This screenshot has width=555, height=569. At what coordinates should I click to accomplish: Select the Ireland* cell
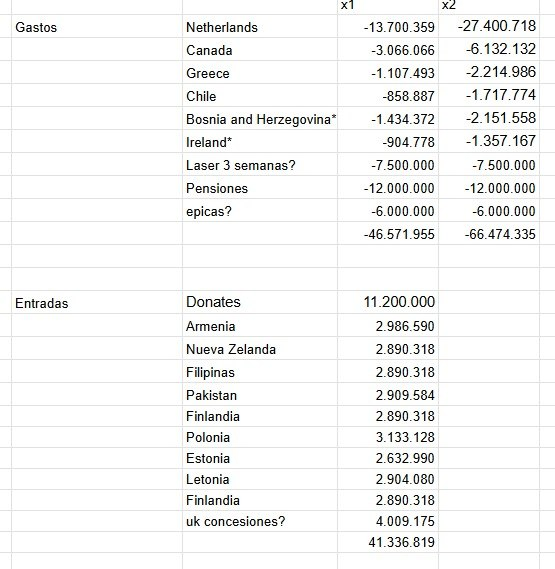click(x=260, y=142)
